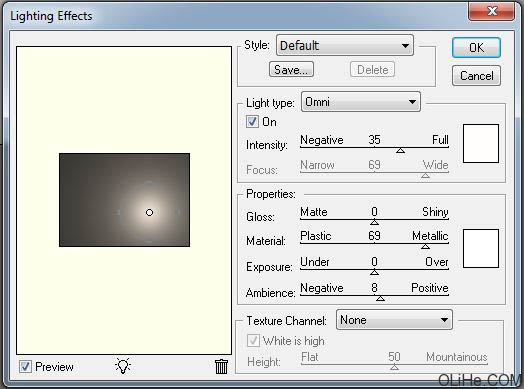
Task: Close the Lighting Effects dialog
Action: (491, 12)
